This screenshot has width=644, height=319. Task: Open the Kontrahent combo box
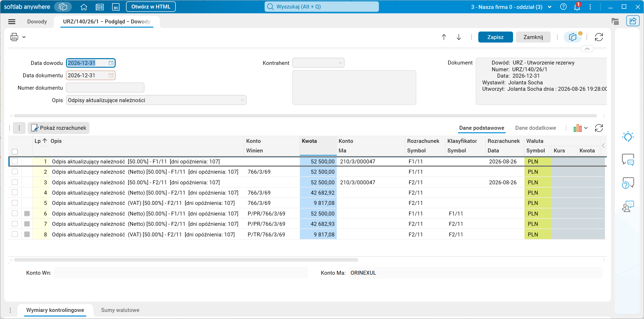pyautogui.click(x=318, y=63)
